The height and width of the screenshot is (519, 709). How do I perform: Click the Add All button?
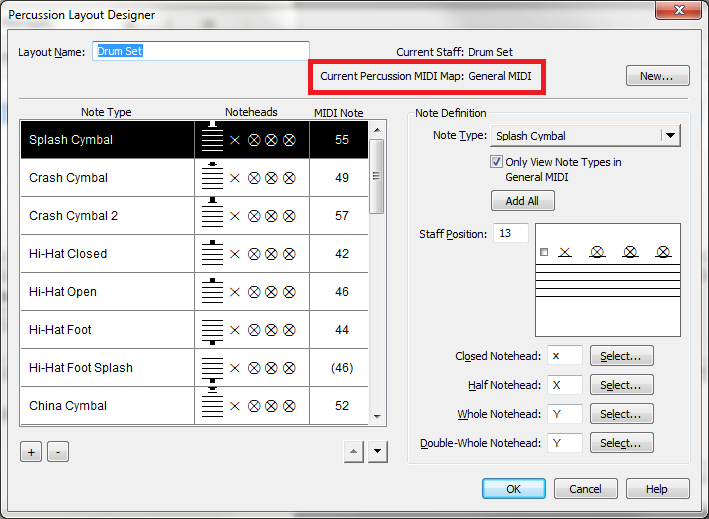click(522, 201)
